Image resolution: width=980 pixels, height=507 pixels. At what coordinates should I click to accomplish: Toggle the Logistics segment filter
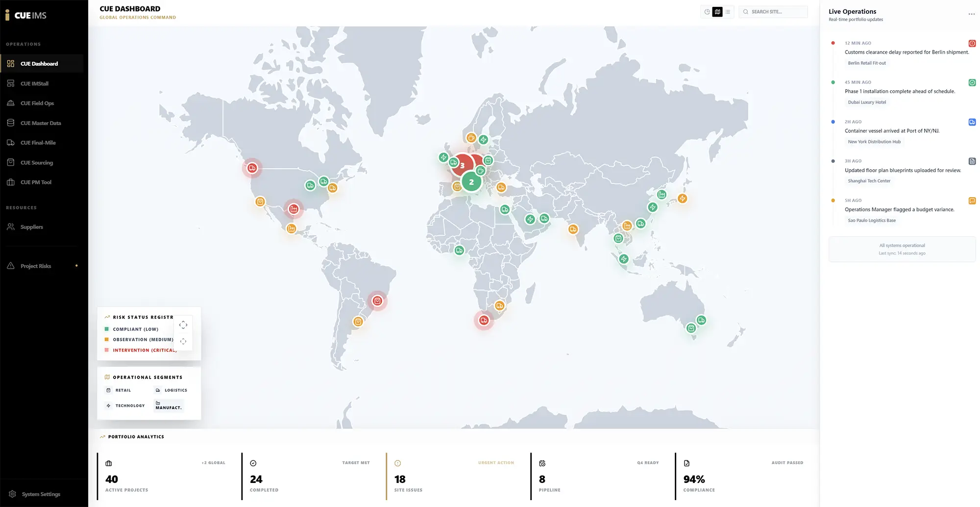[171, 390]
